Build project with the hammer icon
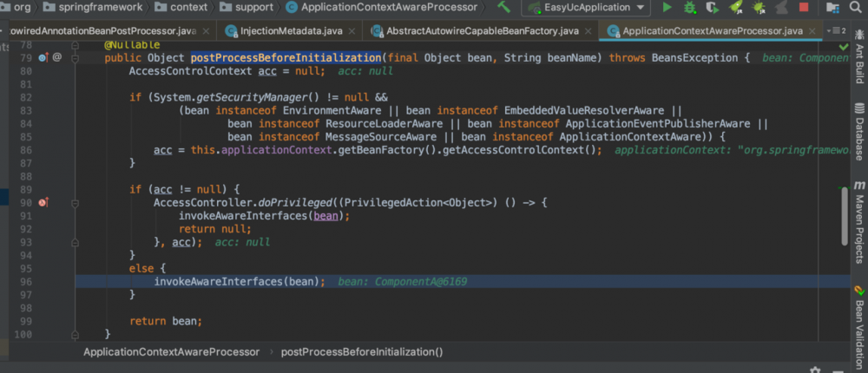This screenshot has height=373, width=868. 504,8
